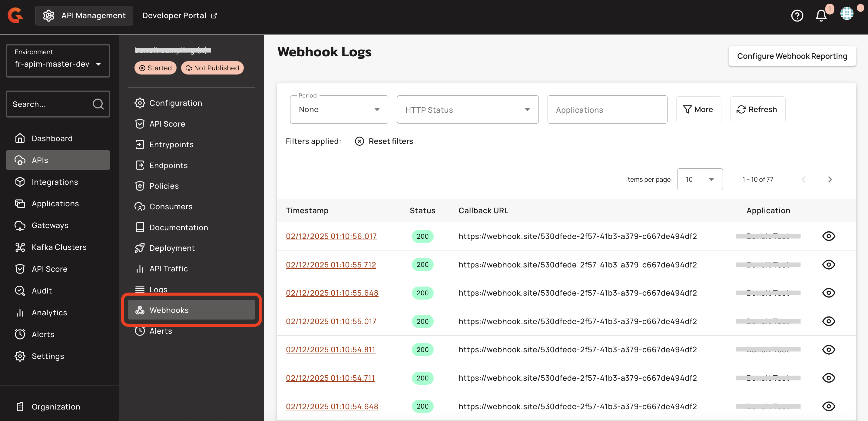Viewport: 868px width, 421px height.
Task: Go to next page of logs
Action: click(x=830, y=179)
